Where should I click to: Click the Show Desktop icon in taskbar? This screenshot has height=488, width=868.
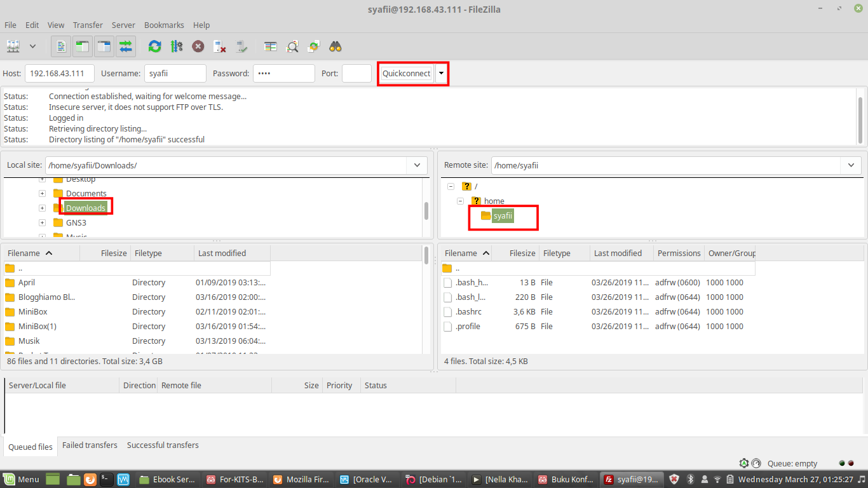(52, 479)
